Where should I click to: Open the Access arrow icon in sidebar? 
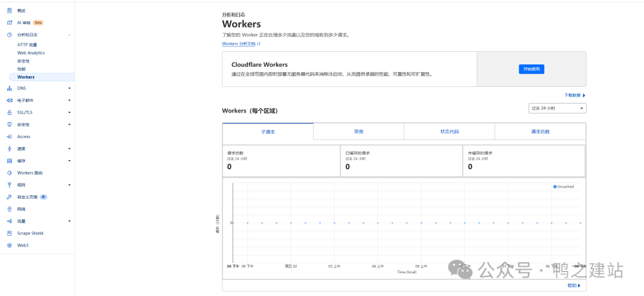coord(10,136)
